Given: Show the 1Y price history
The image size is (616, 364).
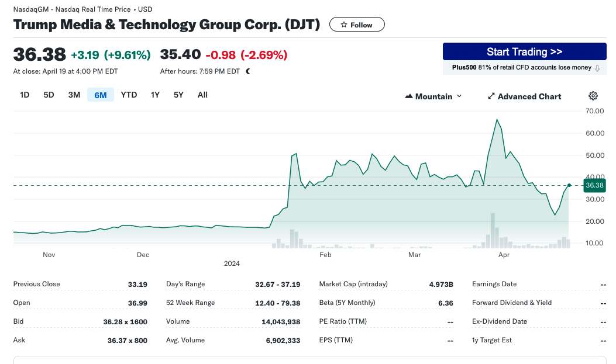Looking at the screenshot, I should pos(155,95).
